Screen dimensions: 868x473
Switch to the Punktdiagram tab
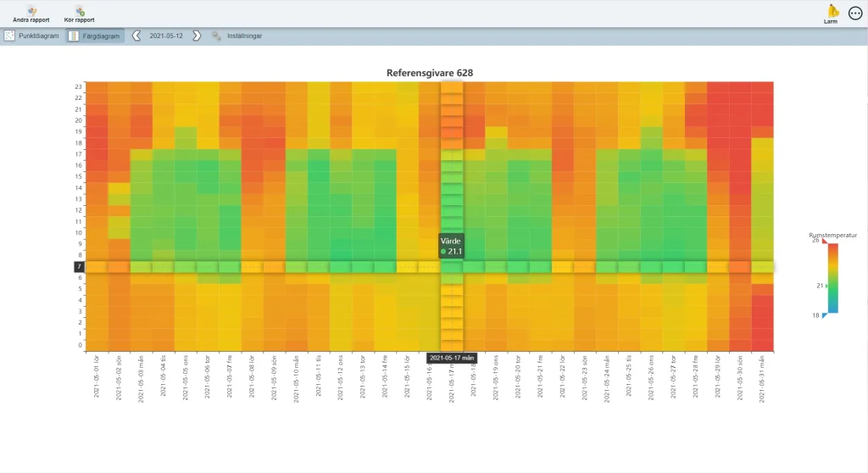(39, 36)
